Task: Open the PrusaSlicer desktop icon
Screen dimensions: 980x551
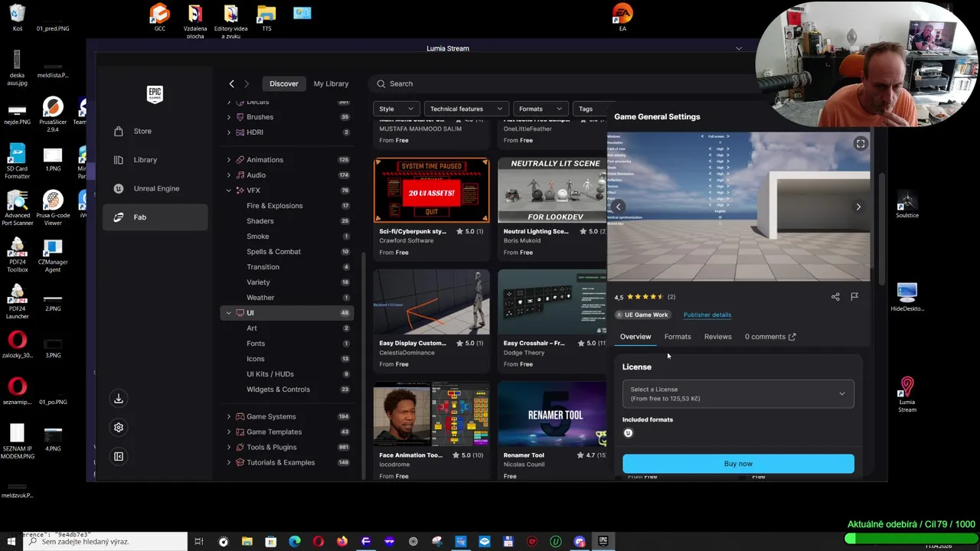Action: [53, 112]
